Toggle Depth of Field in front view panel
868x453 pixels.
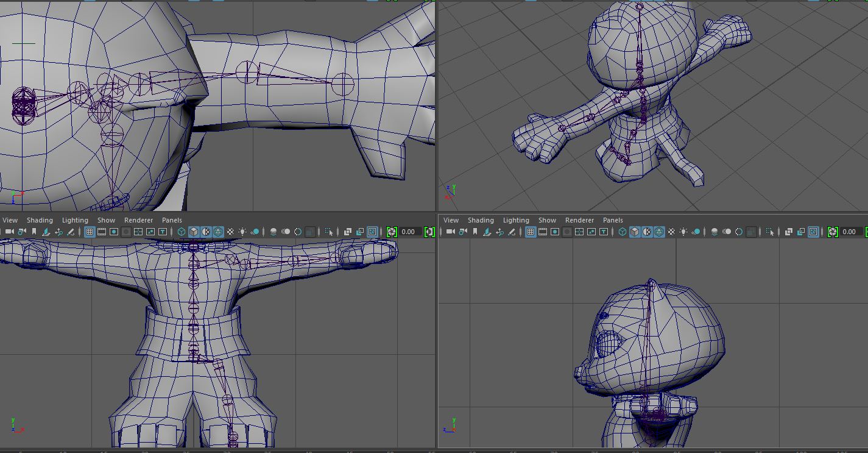310,232
